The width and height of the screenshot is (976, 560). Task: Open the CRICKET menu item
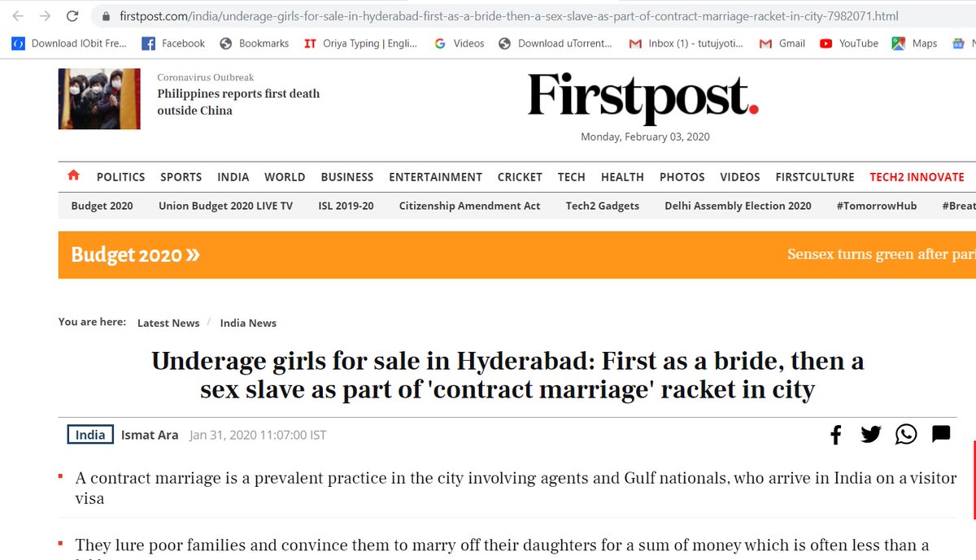(520, 177)
